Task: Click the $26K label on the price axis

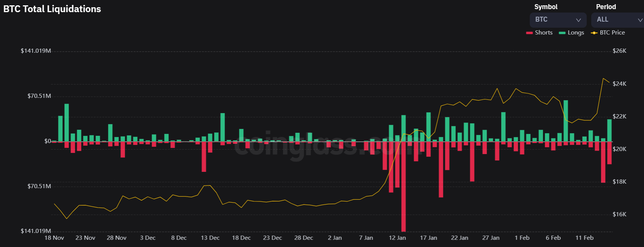Action: pyautogui.click(x=619, y=51)
